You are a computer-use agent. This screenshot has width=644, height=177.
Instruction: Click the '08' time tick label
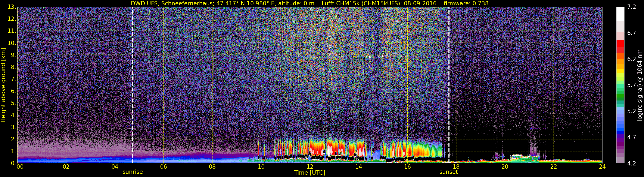coord(212,167)
